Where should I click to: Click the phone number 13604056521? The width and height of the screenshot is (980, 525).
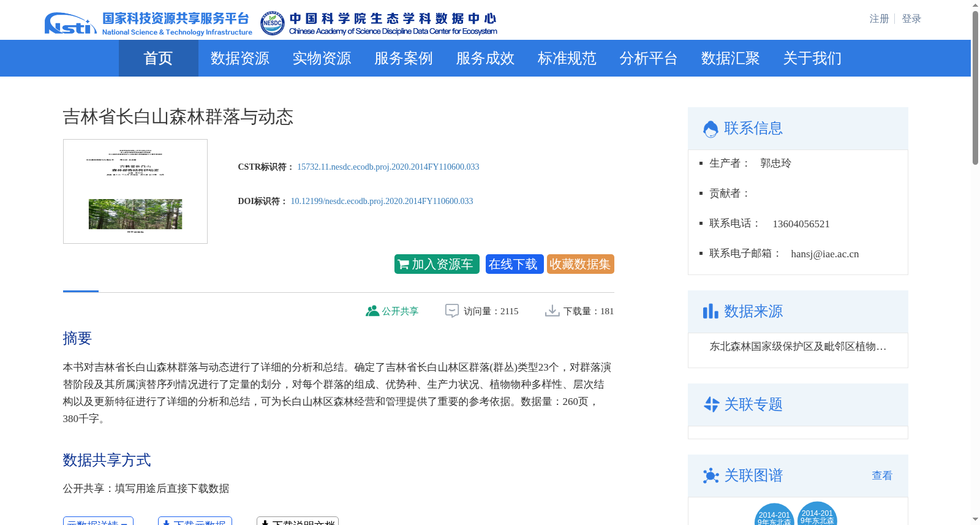coord(801,224)
